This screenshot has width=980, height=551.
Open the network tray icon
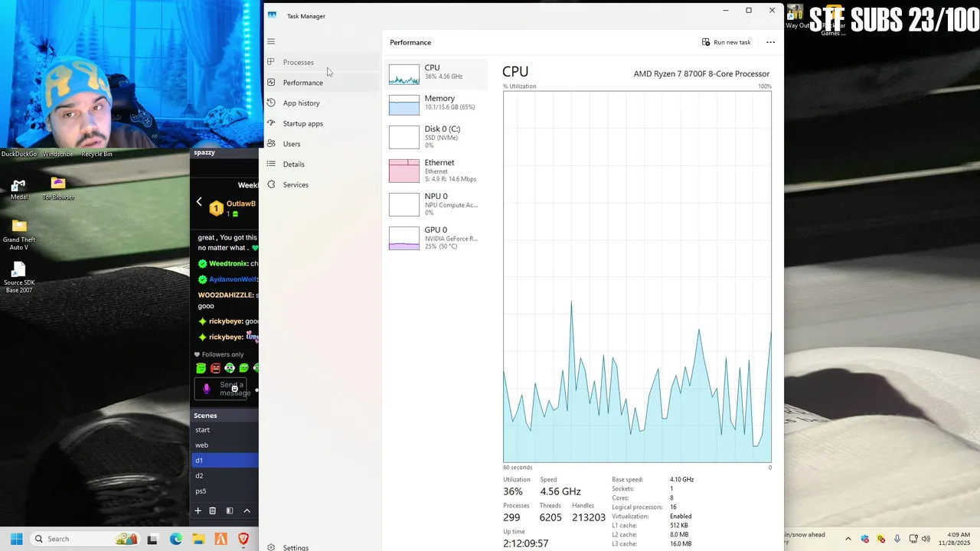913,539
